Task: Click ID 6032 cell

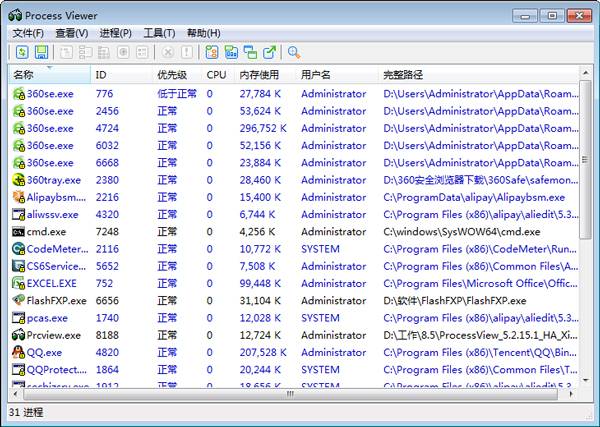Action: pos(107,145)
